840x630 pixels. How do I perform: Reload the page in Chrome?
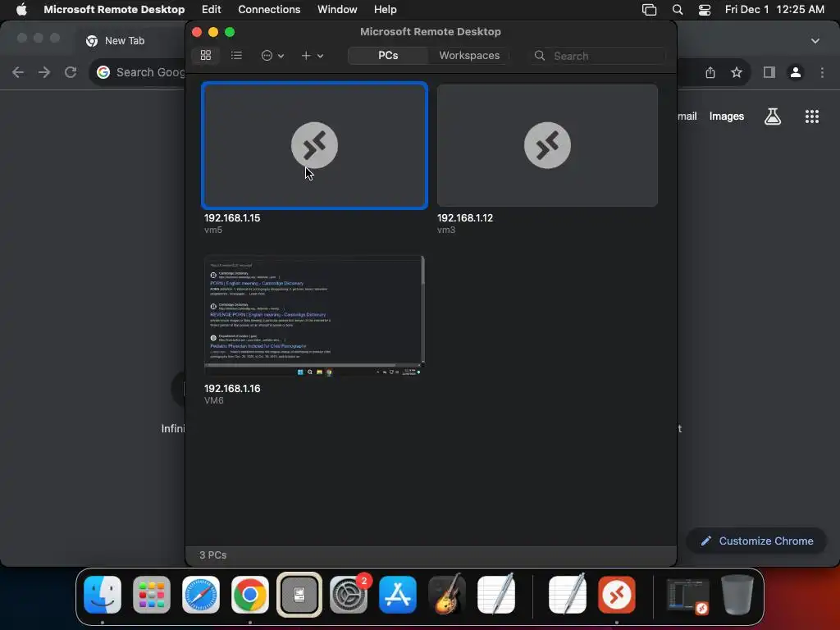click(x=71, y=72)
